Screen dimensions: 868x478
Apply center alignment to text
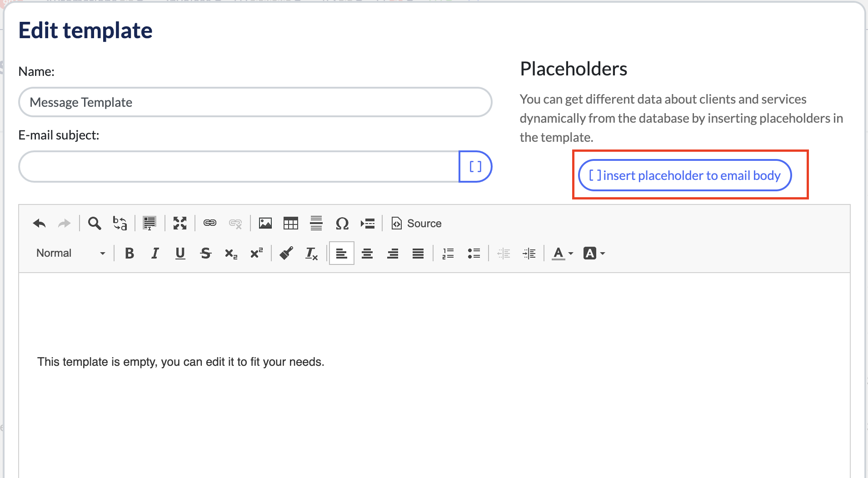[367, 253]
